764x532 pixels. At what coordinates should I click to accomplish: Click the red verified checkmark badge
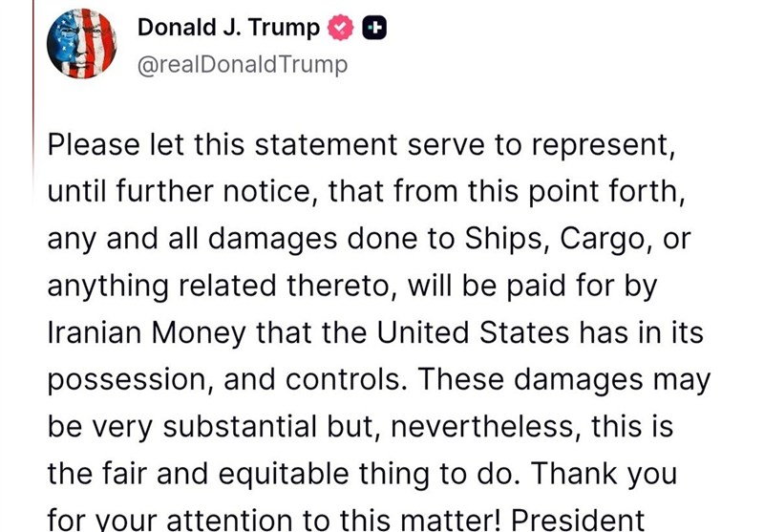tap(341, 28)
